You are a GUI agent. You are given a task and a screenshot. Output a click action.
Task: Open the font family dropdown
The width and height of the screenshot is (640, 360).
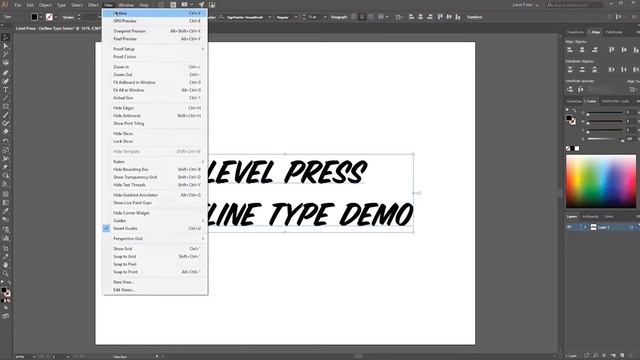click(x=269, y=17)
